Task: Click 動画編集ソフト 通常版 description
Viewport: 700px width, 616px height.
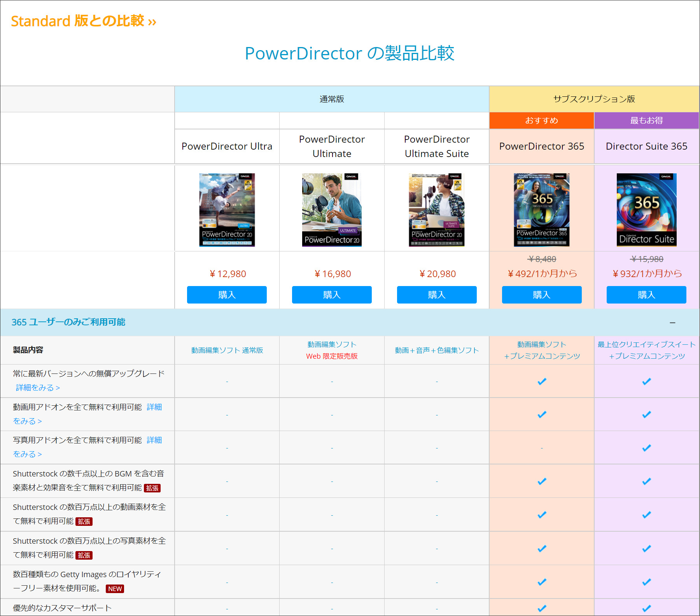Action: pyautogui.click(x=227, y=350)
